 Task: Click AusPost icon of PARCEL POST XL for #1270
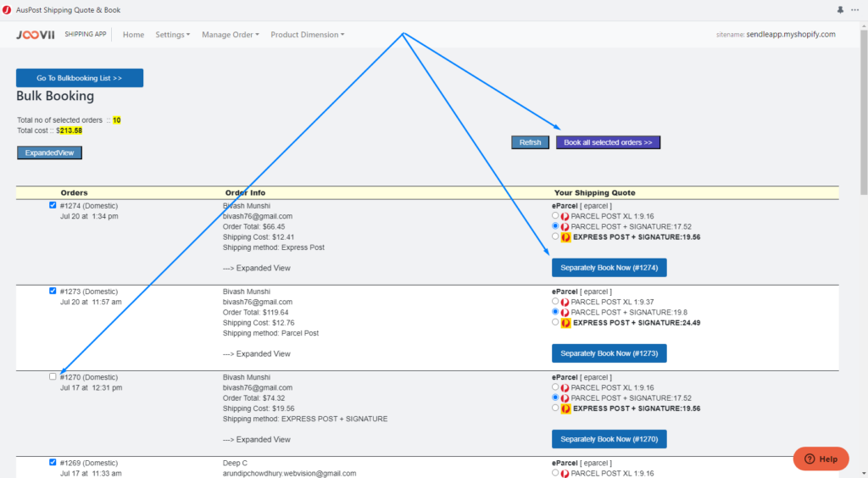[x=565, y=388]
